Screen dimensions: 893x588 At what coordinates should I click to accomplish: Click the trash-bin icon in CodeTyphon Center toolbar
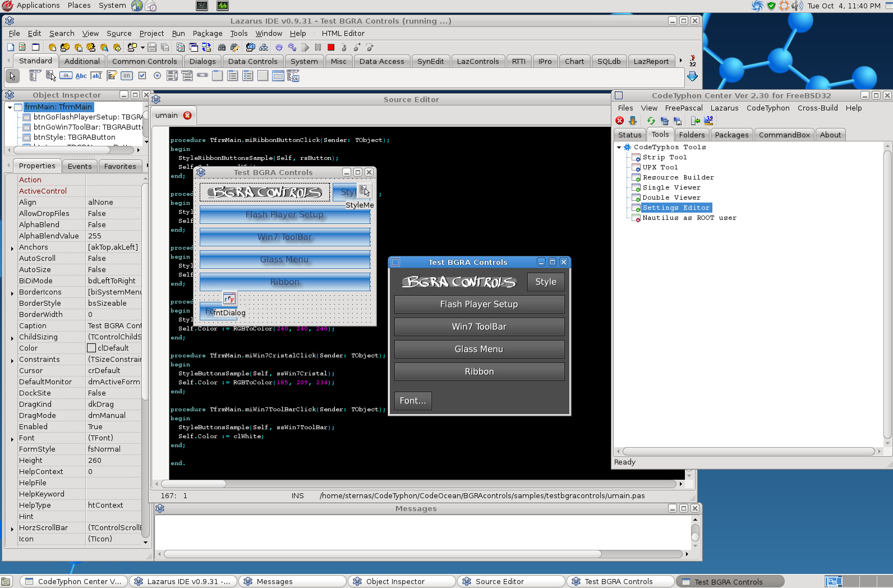665,121
